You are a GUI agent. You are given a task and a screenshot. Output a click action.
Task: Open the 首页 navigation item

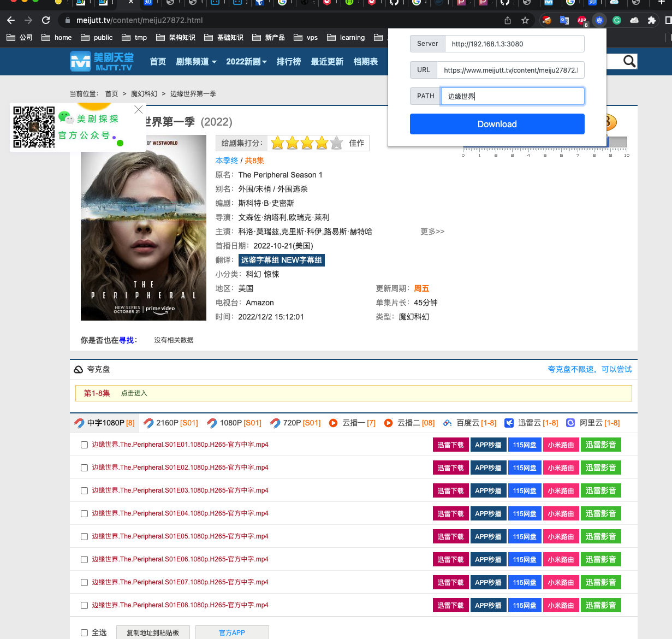point(158,62)
